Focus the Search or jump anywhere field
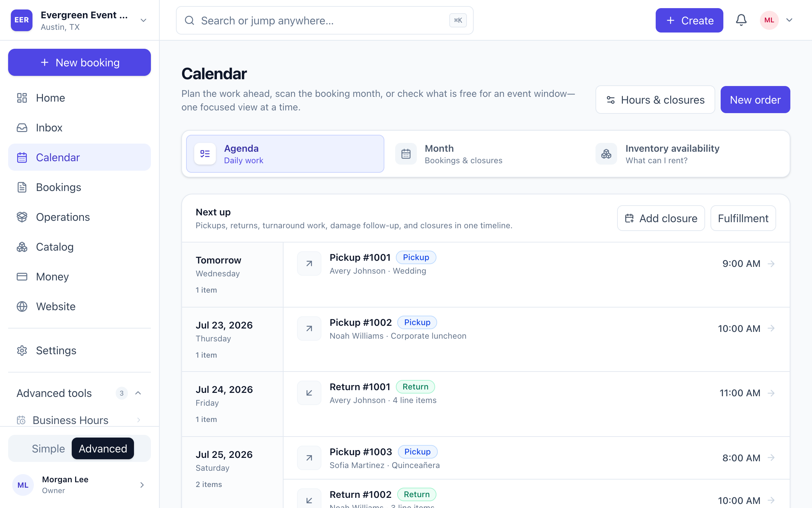The height and width of the screenshot is (508, 812). [324, 20]
